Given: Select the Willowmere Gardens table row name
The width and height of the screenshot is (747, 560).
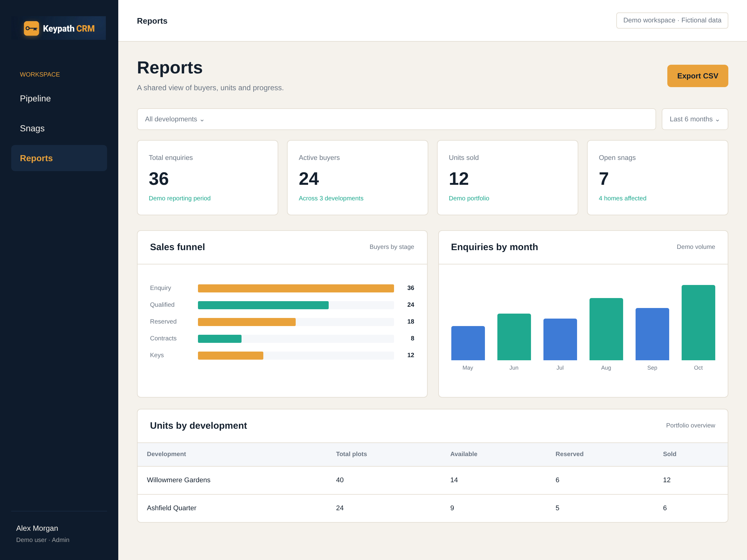Looking at the screenshot, I should pyautogui.click(x=178, y=480).
